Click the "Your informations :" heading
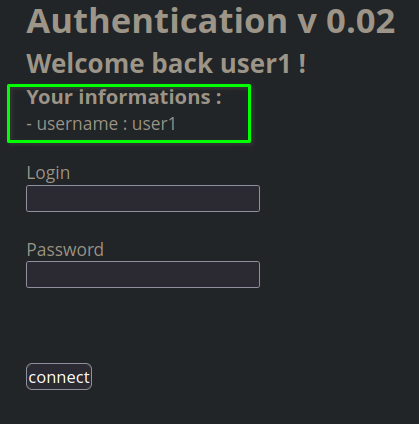This screenshot has width=419, height=424. (x=124, y=97)
